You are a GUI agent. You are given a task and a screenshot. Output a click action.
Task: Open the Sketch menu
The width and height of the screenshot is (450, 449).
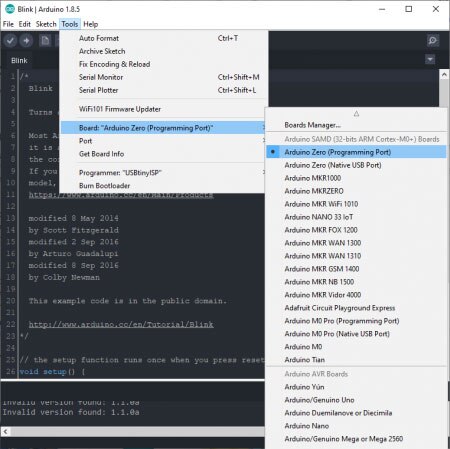pos(46,24)
